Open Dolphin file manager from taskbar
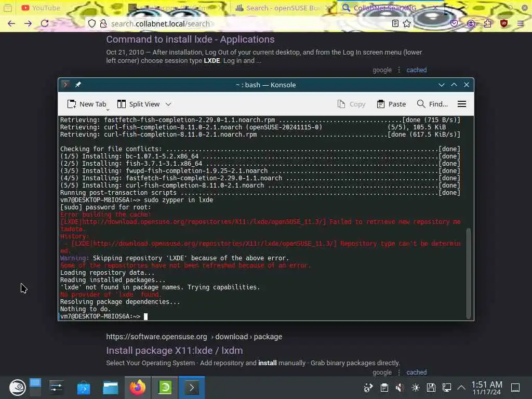 pyautogui.click(x=111, y=388)
